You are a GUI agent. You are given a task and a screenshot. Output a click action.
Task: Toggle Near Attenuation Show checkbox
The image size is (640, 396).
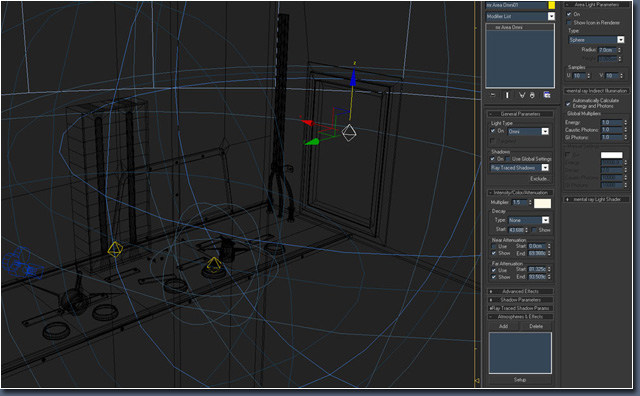click(494, 253)
